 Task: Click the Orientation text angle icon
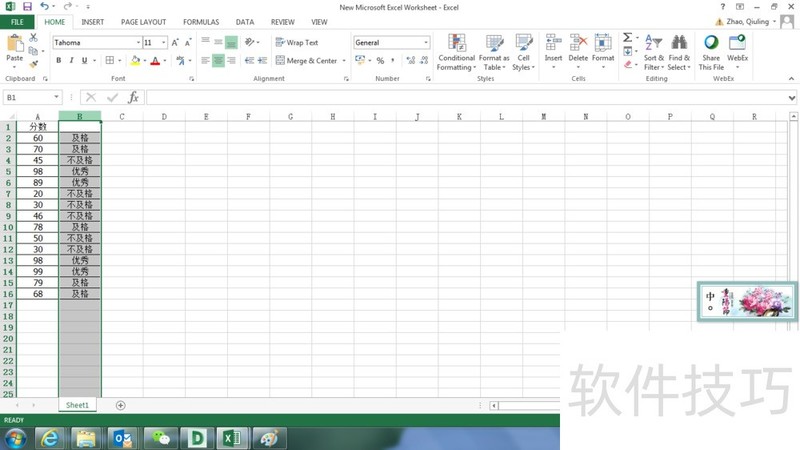(249, 42)
